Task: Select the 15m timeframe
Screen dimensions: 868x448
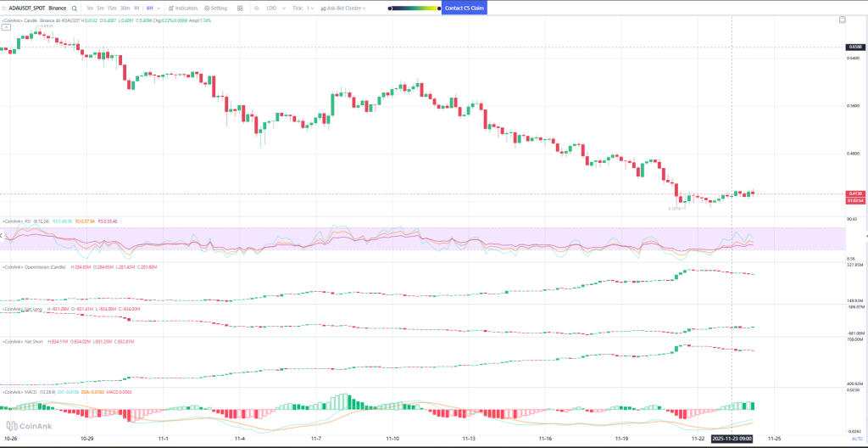Action: (x=113, y=8)
